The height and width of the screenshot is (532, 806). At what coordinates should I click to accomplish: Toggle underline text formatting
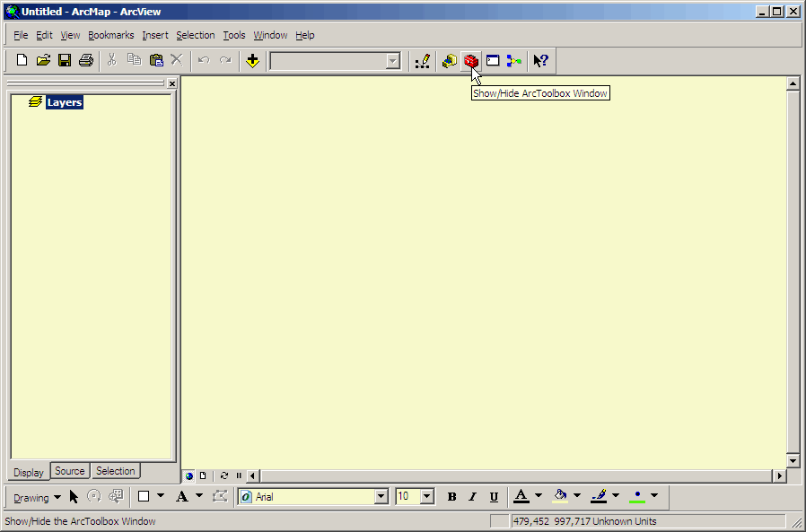tap(494, 497)
